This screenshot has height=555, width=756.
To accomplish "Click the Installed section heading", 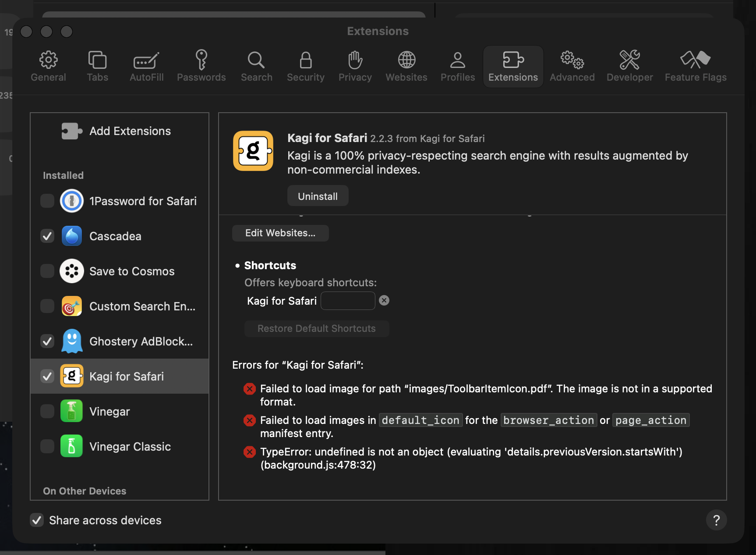I will pyautogui.click(x=63, y=175).
